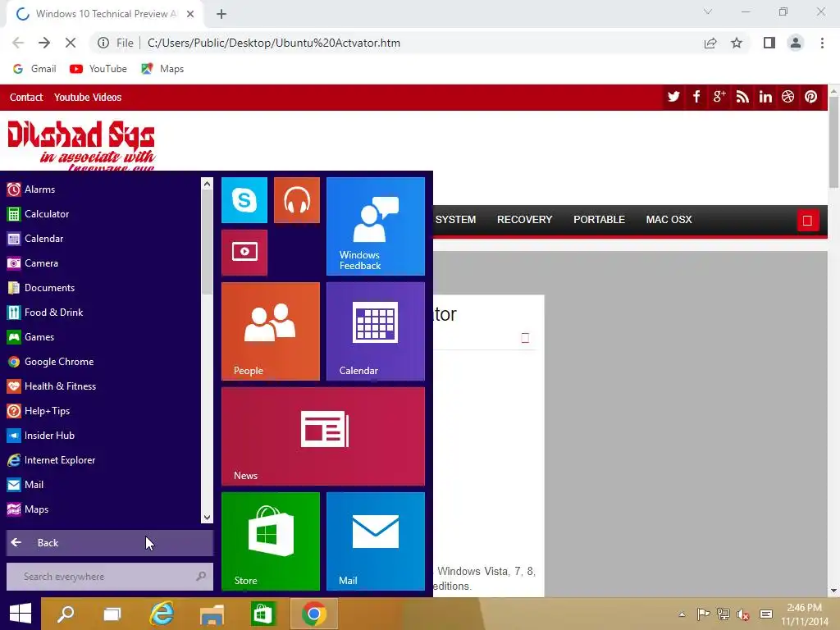This screenshot has height=630, width=840.
Task: Click the Start menu search magnifier icon
Action: (x=201, y=577)
